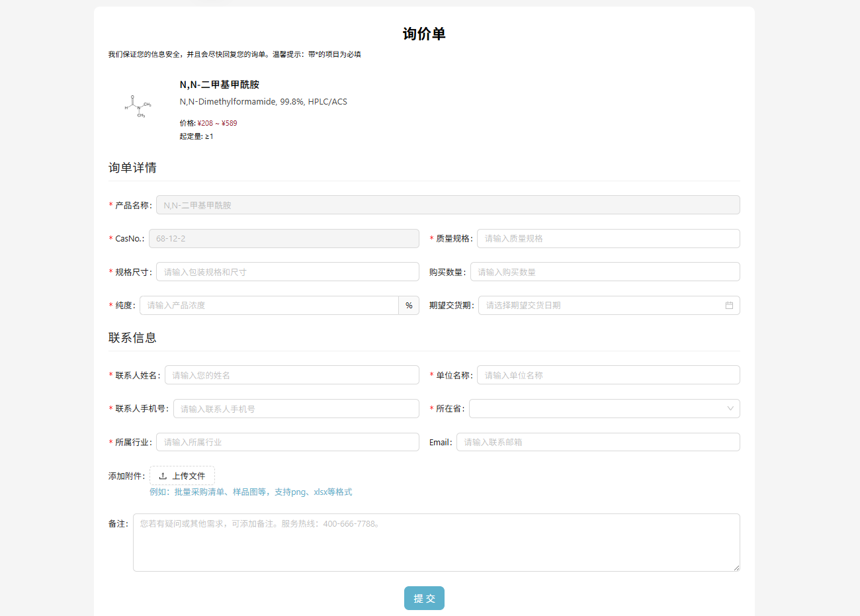Click the DMF molecule structure image
The image size is (860, 616).
click(138, 106)
